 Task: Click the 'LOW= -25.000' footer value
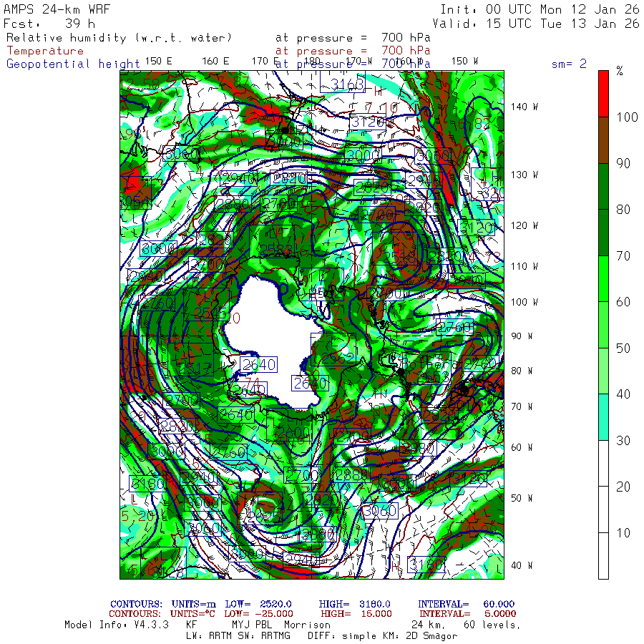click(x=258, y=614)
